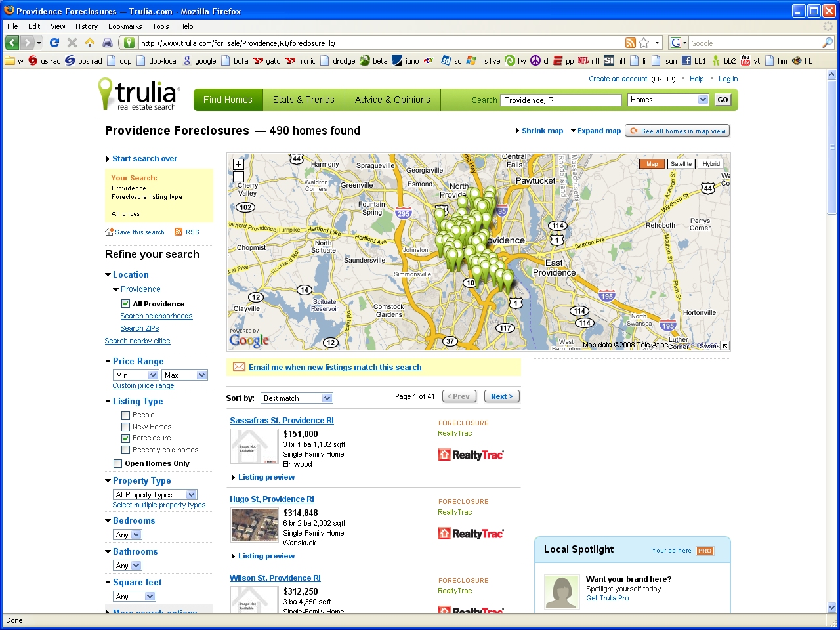Open the browser Home icon
840x630 pixels.
90,43
